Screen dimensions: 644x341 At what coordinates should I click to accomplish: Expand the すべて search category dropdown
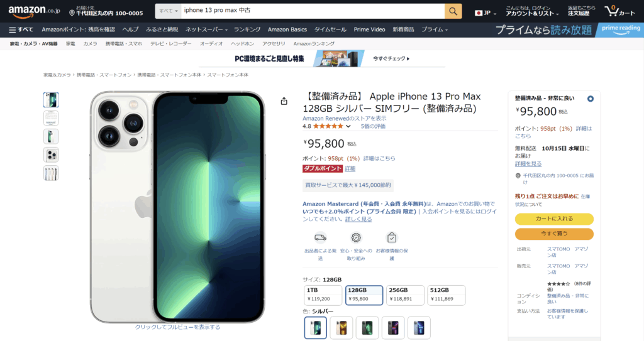click(x=169, y=11)
